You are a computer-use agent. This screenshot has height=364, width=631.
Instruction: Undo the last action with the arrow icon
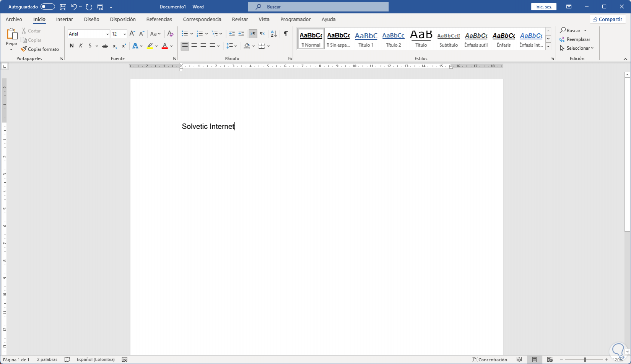pyautogui.click(x=74, y=7)
